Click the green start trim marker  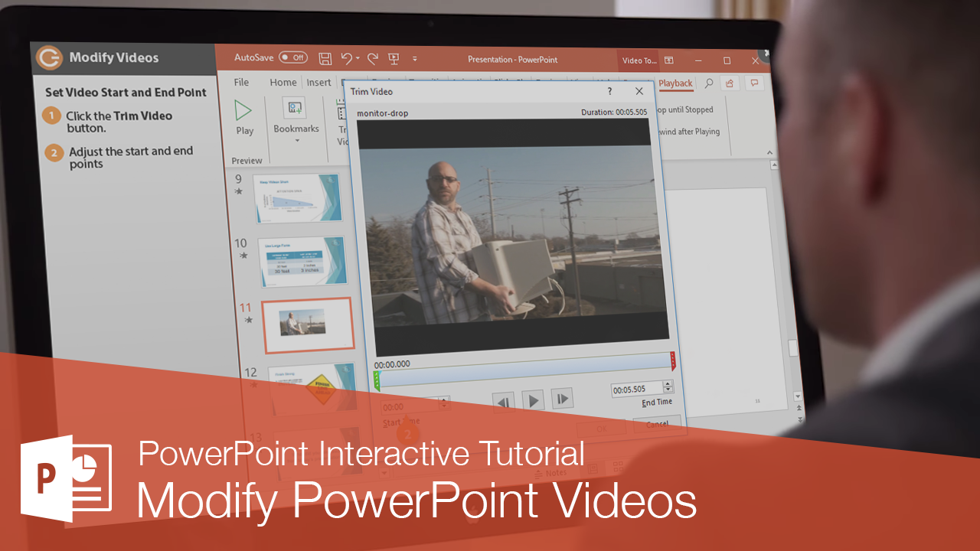coord(377,380)
